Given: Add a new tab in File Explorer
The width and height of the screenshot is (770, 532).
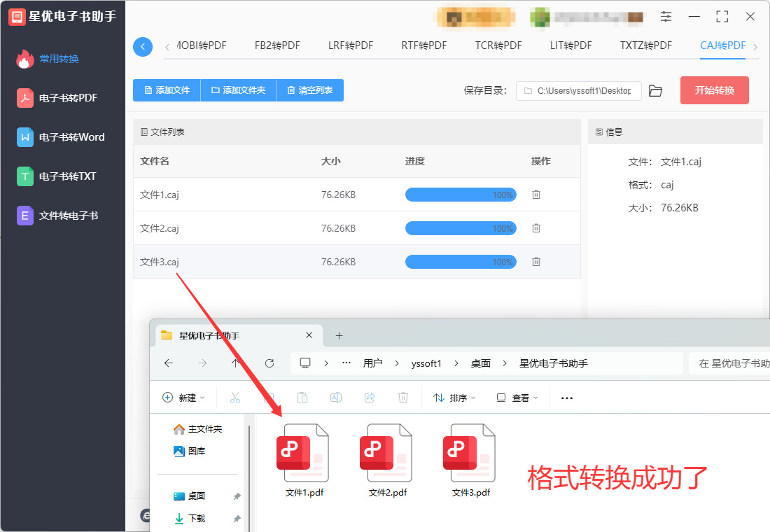Looking at the screenshot, I should coord(339,335).
